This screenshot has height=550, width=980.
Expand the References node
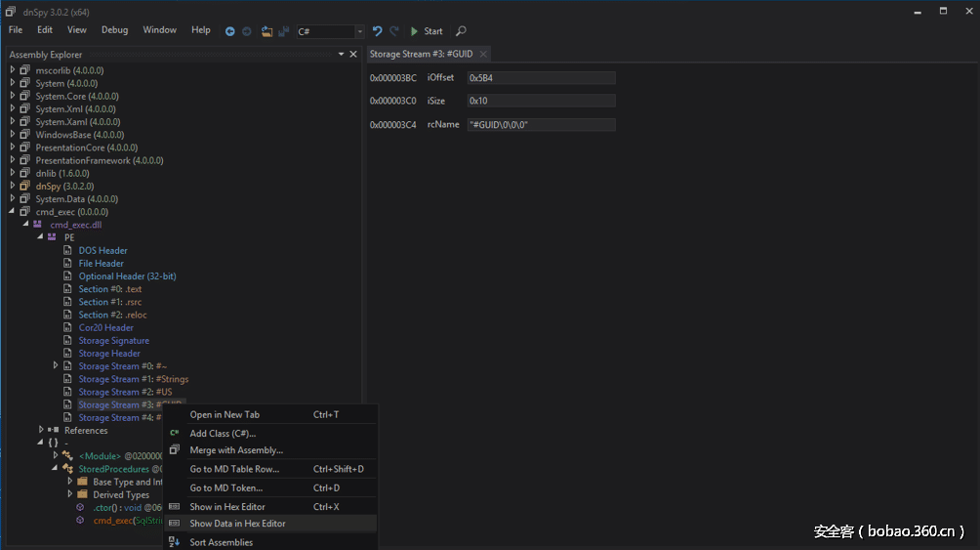pos(41,430)
